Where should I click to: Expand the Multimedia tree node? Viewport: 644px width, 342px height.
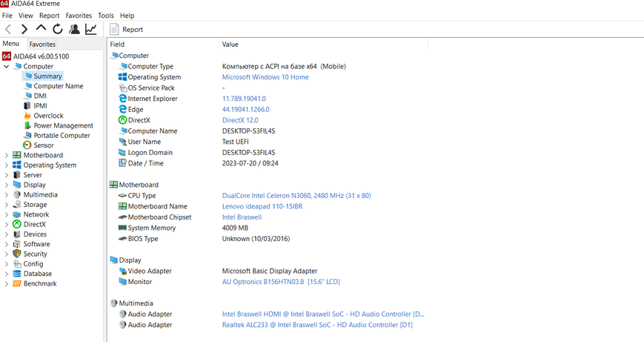coord(6,194)
